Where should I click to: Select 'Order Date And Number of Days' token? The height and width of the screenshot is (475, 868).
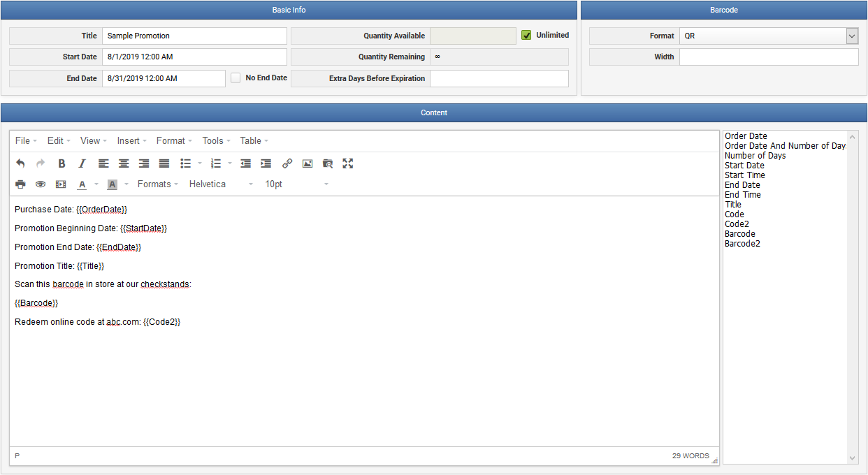[786, 146]
